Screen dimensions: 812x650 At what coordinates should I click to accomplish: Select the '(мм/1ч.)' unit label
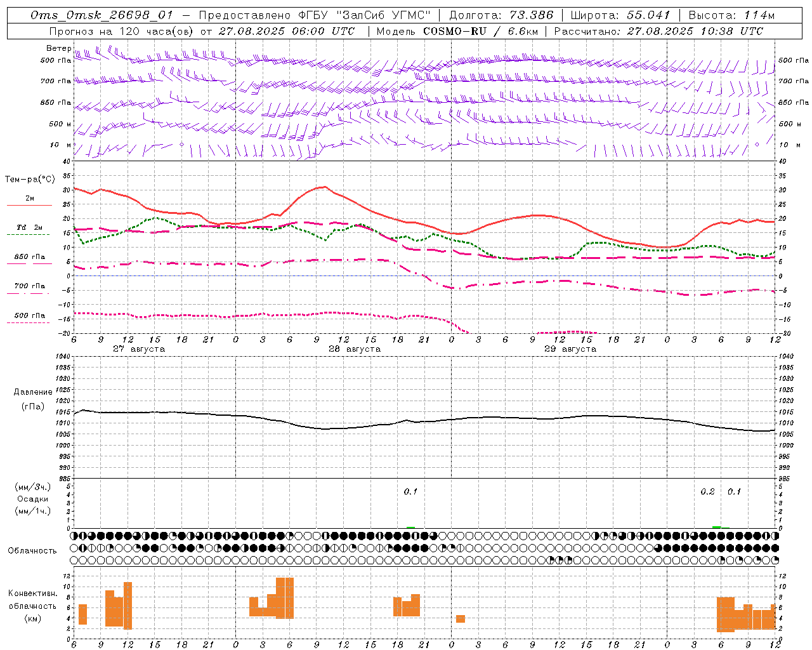point(33,511)
